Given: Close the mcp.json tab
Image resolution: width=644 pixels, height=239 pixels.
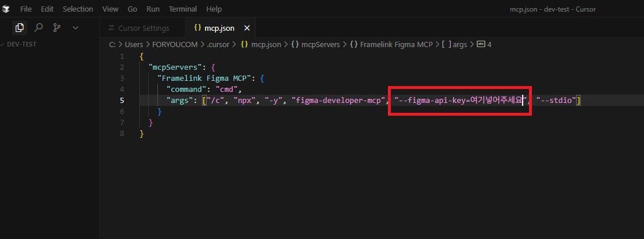Looking at the screenshot, I should pyautogui.click(x=247, y=28).
